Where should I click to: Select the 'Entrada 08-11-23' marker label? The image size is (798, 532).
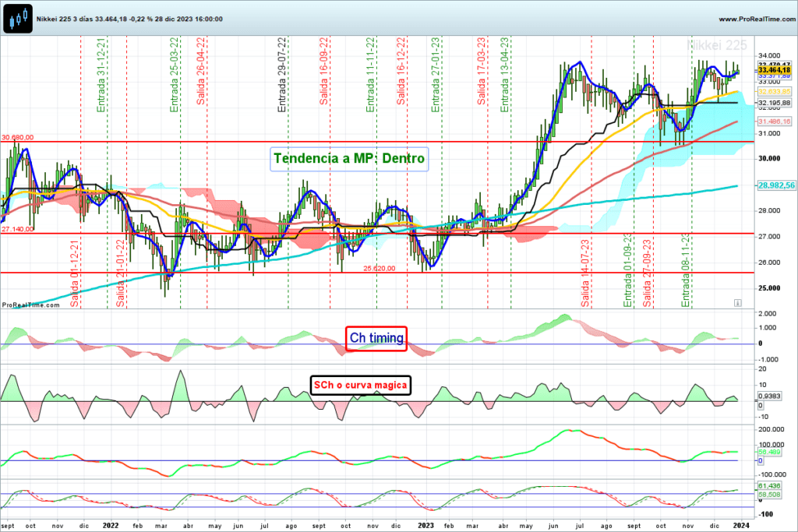(686, 270)
